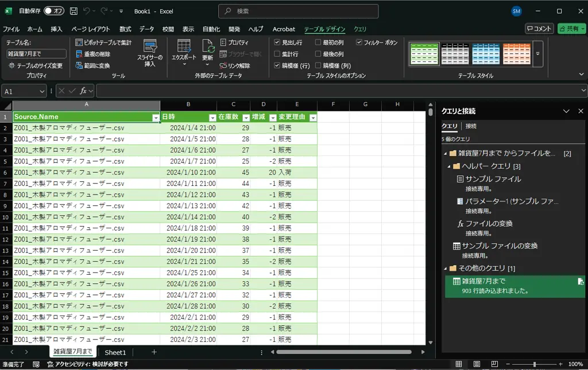Viewport: 588px width, 370px height.
Task: Click Unlink (リンク解除)
Action: coord(235,65)
